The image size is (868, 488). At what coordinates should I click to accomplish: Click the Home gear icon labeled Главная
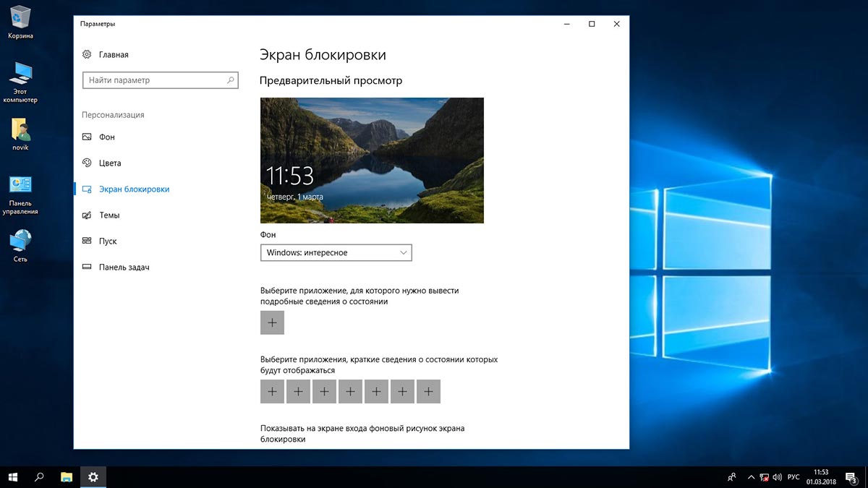(87, 54)
